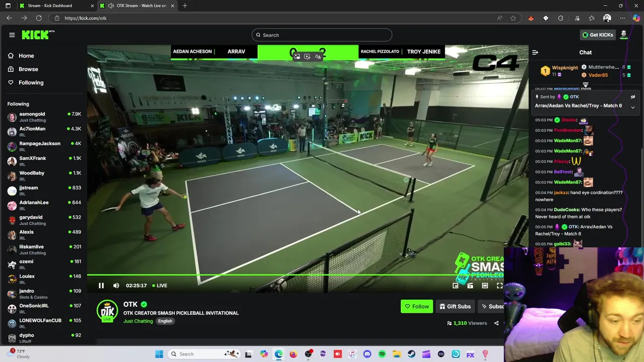The image size is (644, 362).
Task: Toggle Read aloud in address bar
Action: [x=500, y=18]
